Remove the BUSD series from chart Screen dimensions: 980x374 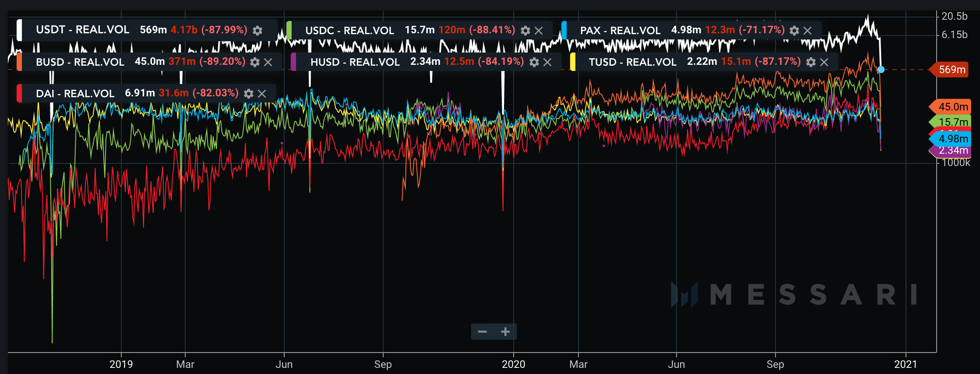click(268, 62)
